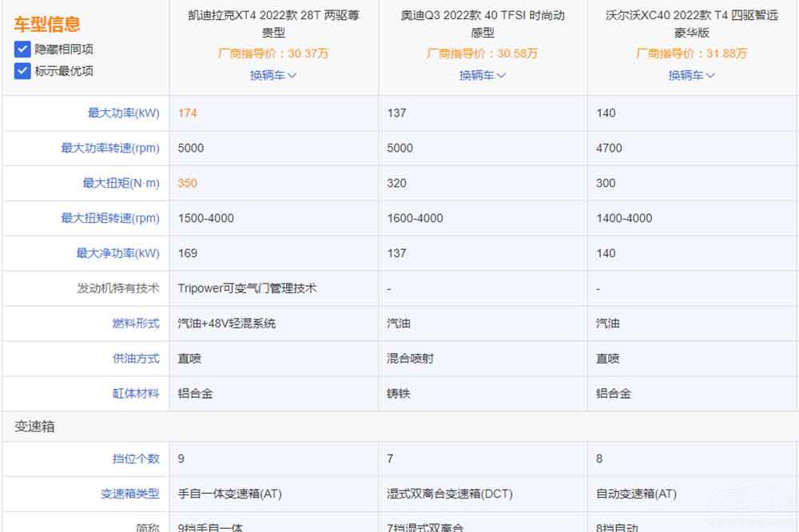799x532 pixels.
Task: Click the 最大扭矩转速(rpm) parameter label
Action: (x=110, y=218)
